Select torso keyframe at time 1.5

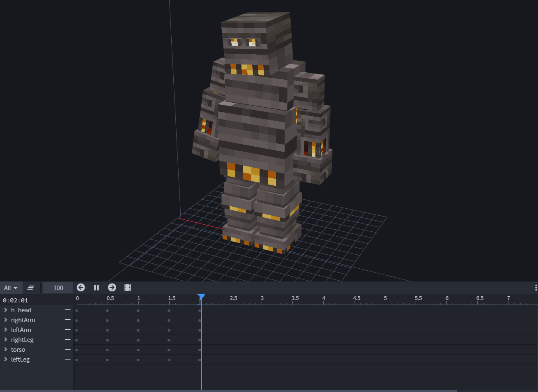coord(169,350)
